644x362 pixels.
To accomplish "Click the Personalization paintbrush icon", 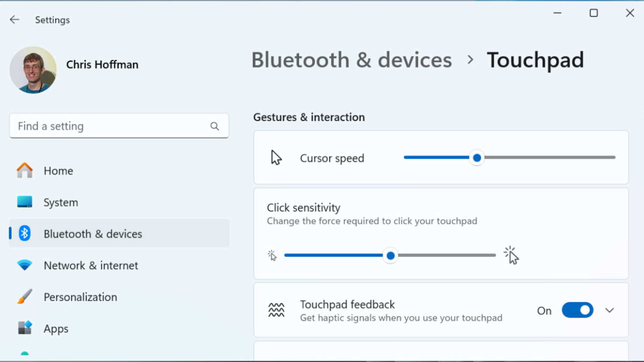I will point(24,297).
